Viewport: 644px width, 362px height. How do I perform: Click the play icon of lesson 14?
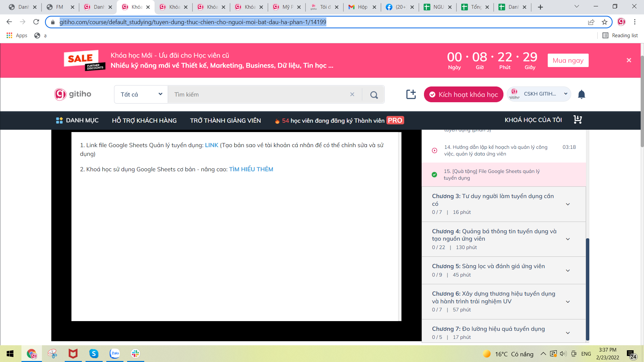(434, 150)
